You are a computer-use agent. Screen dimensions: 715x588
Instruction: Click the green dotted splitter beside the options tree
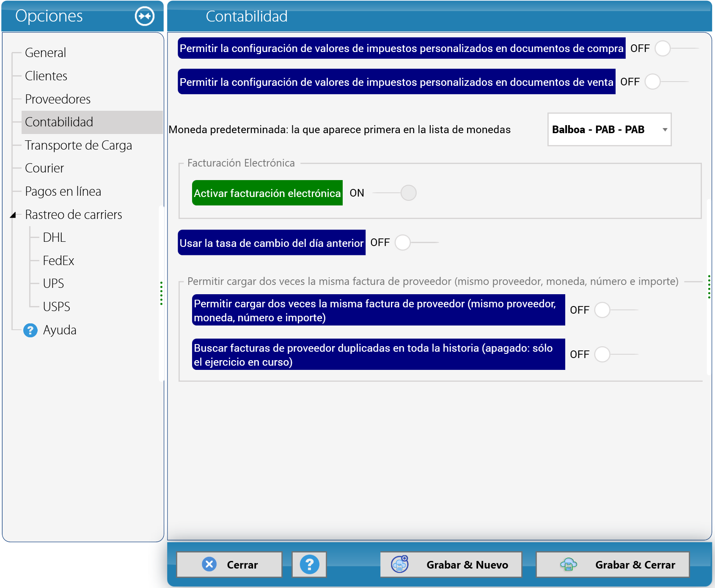pos(161,293)
